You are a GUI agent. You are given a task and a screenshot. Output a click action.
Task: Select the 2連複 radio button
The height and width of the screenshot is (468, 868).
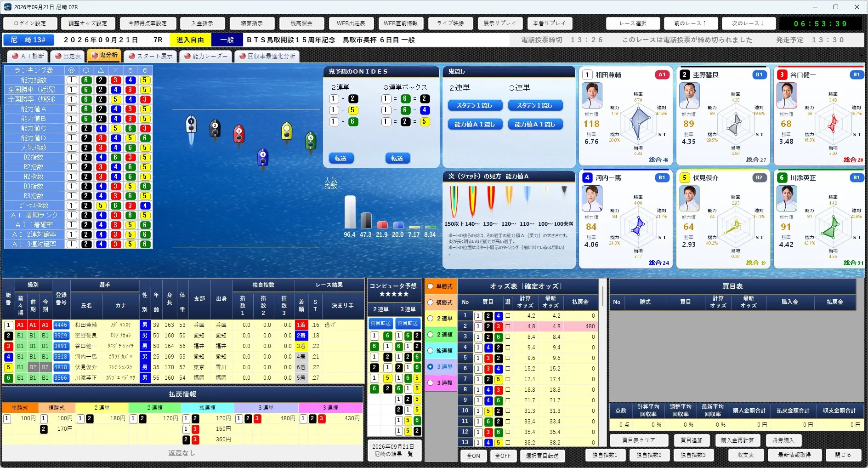pos(431,334)
